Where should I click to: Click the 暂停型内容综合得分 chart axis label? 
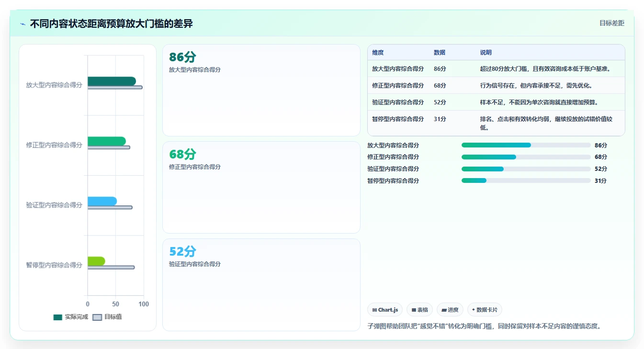click(x=54, y=265)
